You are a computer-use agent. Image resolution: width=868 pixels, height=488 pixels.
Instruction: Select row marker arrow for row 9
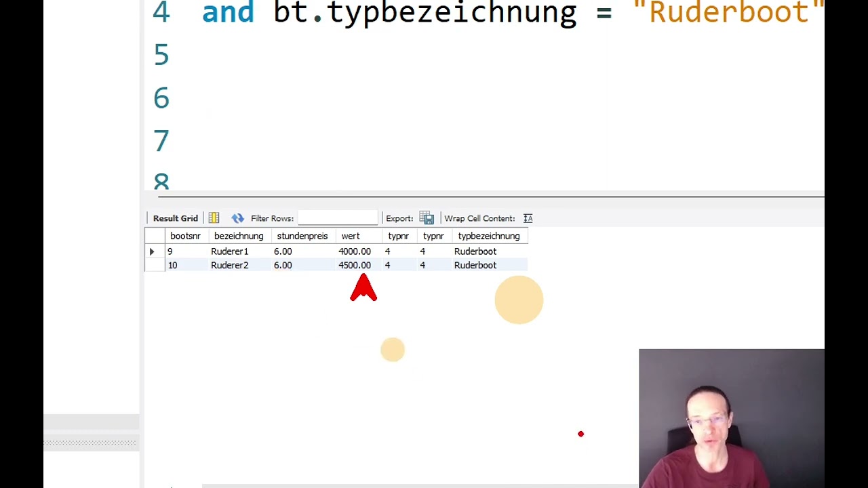click(153, 251)
